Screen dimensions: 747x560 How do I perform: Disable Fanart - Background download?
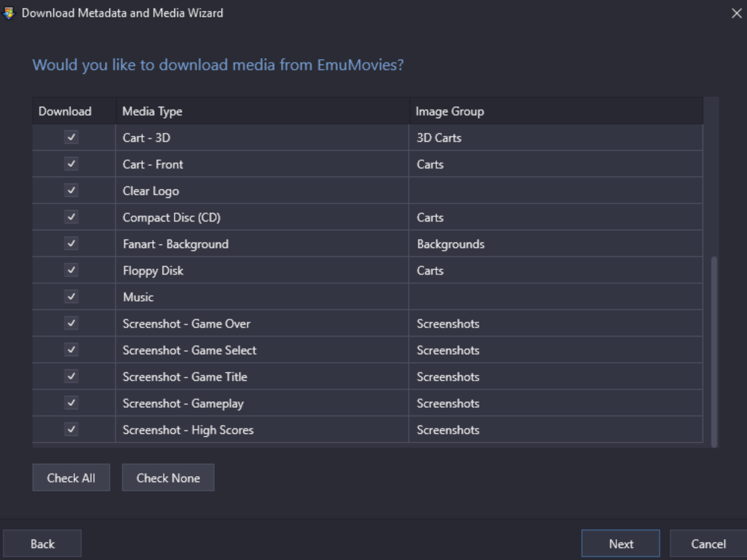pyautogui.click(x=71, y=244)
